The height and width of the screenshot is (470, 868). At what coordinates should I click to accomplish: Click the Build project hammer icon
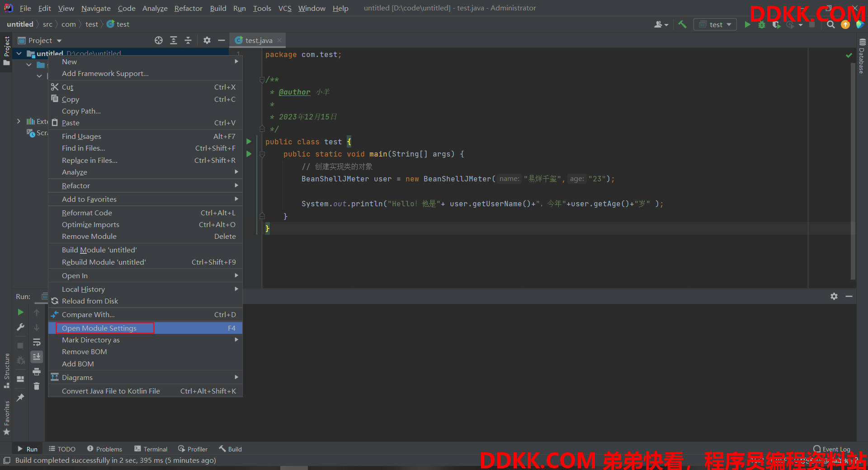click(x=682, y=24)
